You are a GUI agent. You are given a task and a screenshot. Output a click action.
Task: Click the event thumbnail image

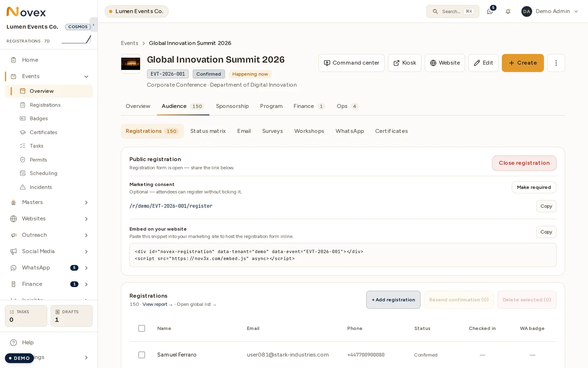(131, 64)
